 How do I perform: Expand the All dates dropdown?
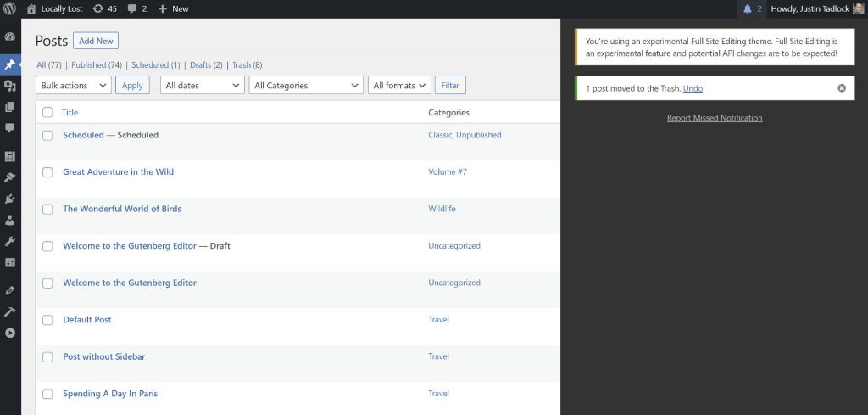click(202, 86)
